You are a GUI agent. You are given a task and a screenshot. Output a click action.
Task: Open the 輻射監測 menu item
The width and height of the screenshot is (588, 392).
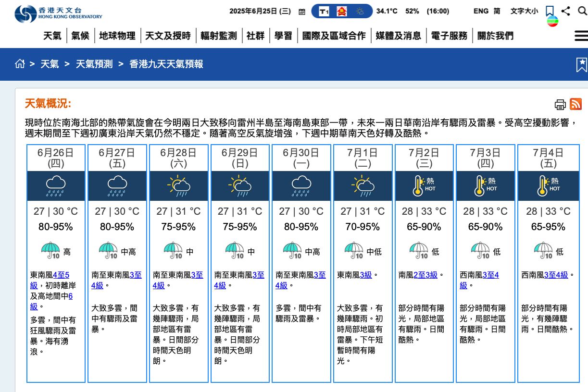point(219,36)
